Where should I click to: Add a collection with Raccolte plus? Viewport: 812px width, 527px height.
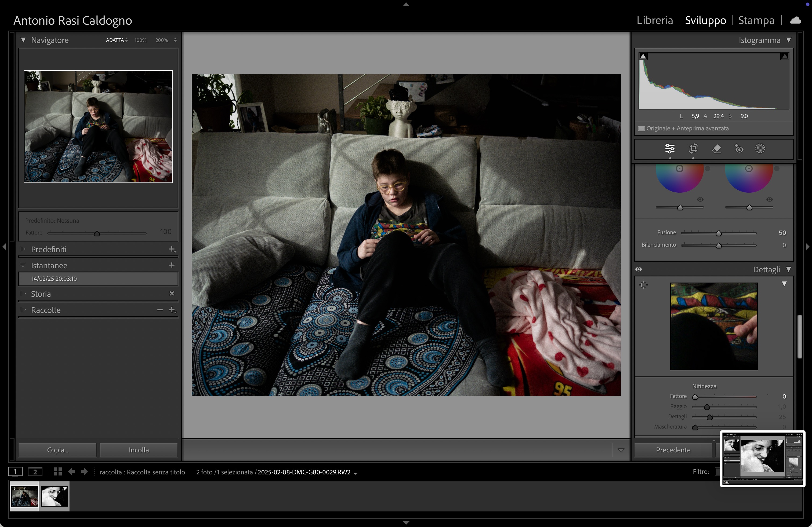(172, 310)
